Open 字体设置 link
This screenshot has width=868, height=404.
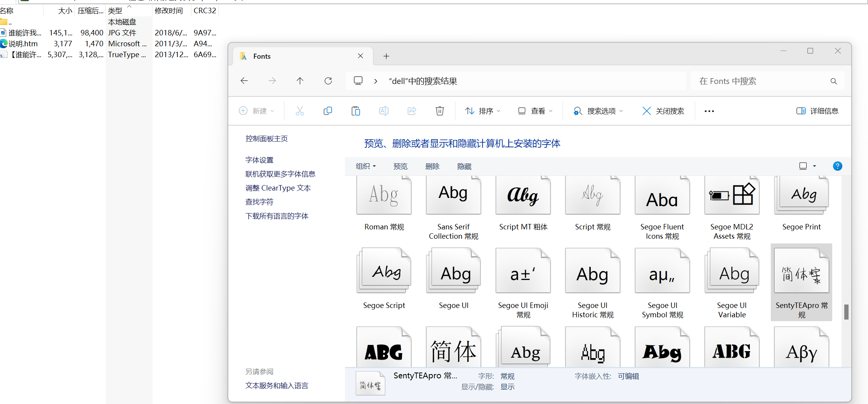click(259, 160)
